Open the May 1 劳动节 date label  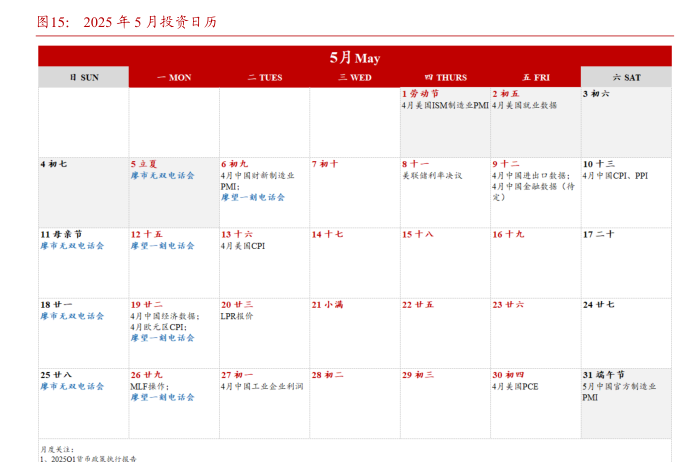[420, 93]
